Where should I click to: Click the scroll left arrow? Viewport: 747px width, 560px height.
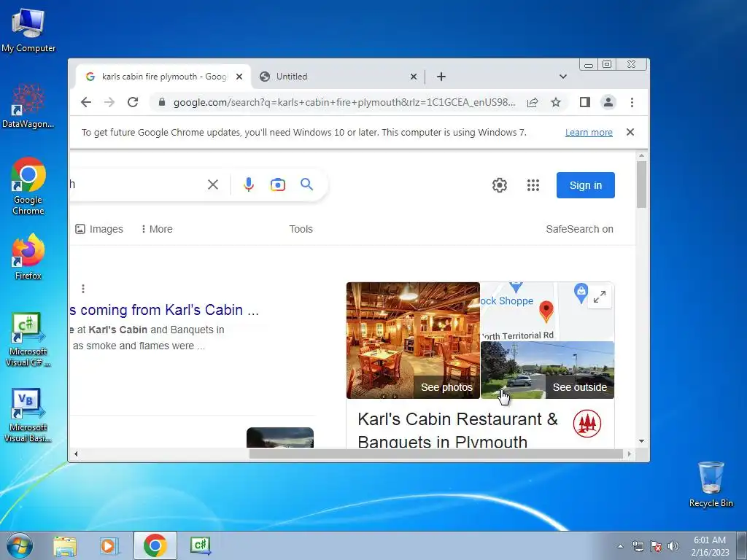click(76, 454)
